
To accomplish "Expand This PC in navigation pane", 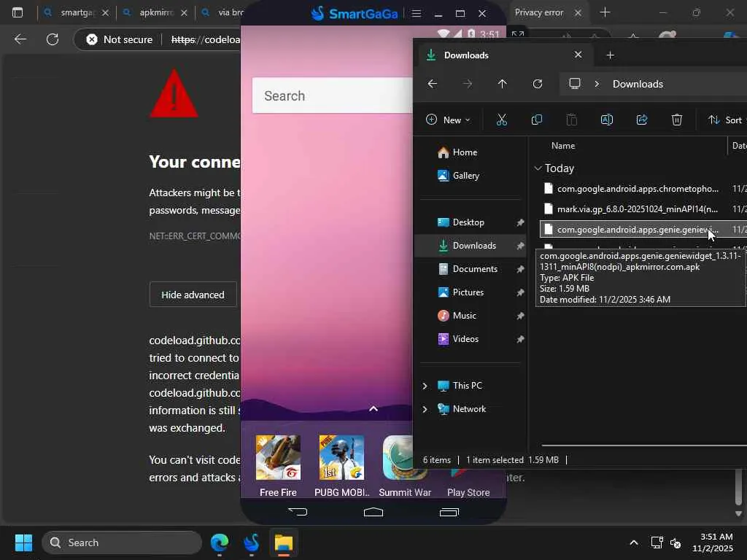I will (425, 386).
